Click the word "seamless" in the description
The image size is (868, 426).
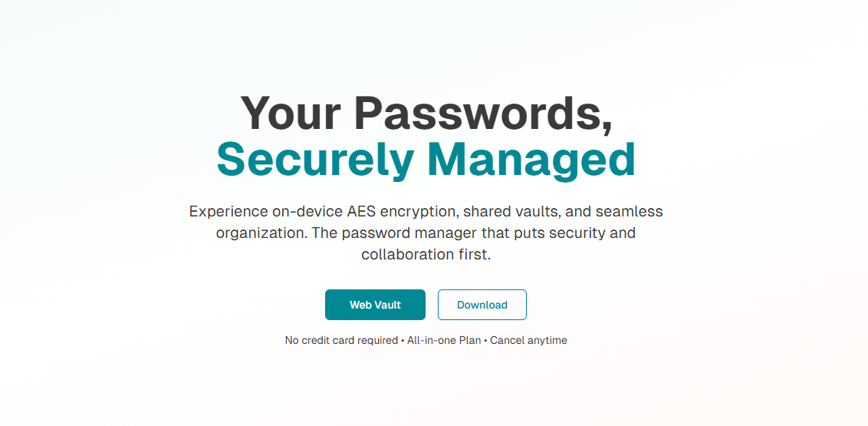[628, 212]
